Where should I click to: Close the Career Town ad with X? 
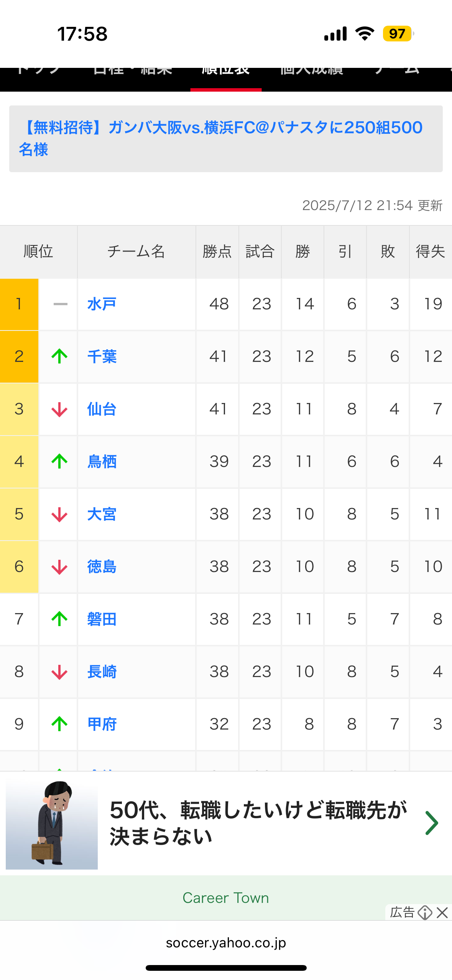[442, 913]
